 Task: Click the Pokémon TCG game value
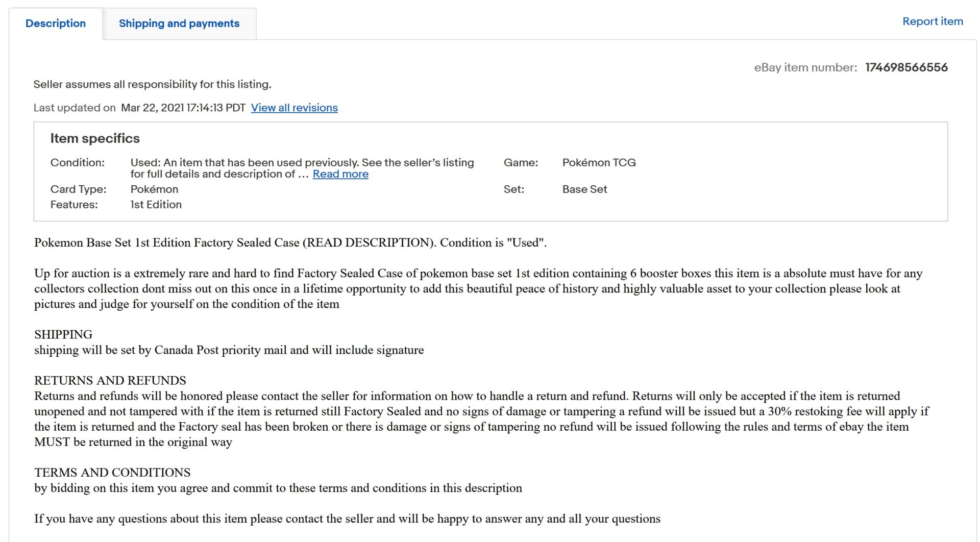(x=599, y=162)
